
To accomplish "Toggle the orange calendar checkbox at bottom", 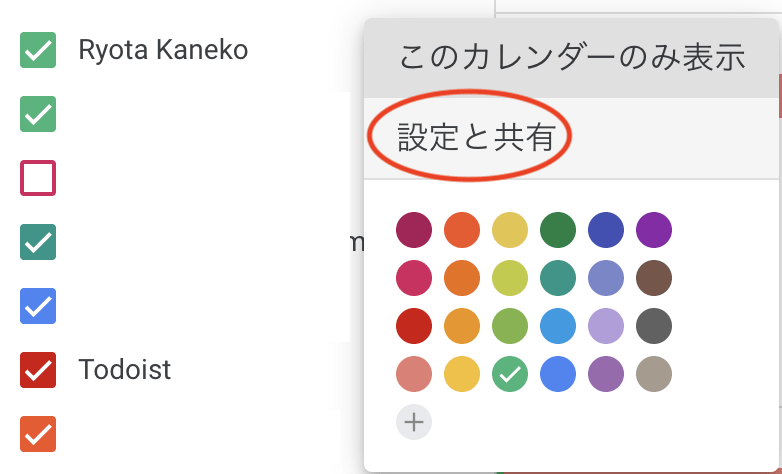I will [x=38, y=434].
